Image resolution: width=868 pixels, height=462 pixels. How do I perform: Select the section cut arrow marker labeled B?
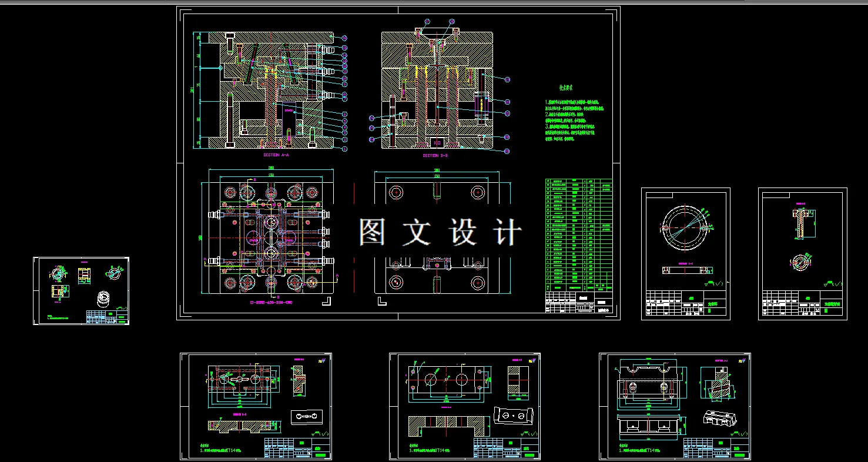pyautogui.click(x=253, y=180)
